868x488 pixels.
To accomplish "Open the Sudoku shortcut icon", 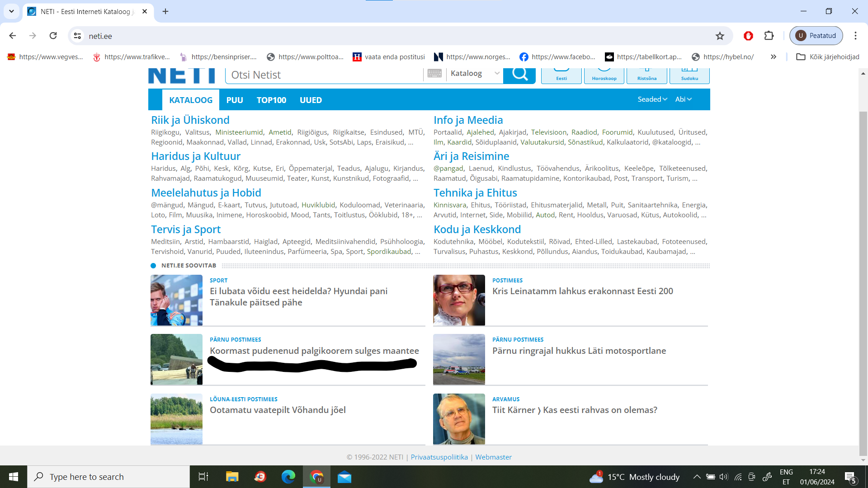I will coord(689,75).
